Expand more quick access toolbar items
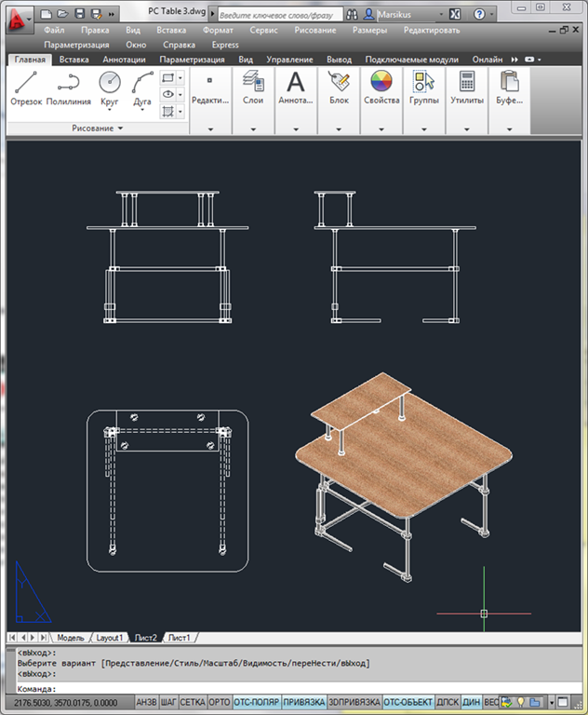 point(112,14)
